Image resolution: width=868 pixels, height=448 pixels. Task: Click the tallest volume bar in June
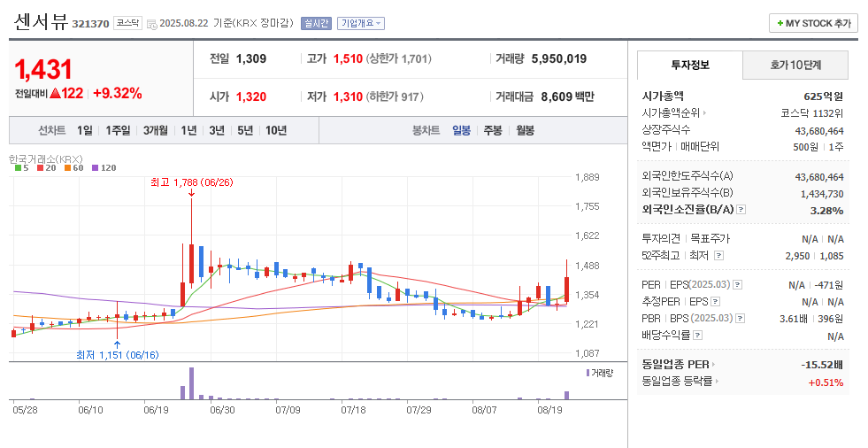click(191, 383)
